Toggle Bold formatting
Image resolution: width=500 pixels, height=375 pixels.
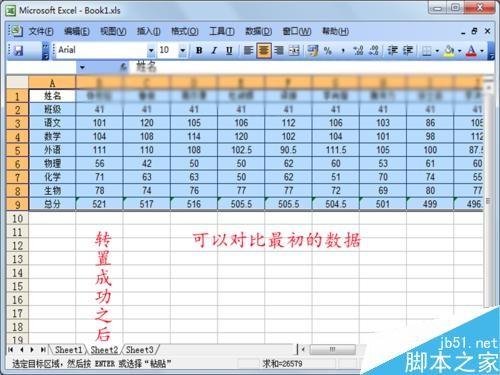click(199, 51)
